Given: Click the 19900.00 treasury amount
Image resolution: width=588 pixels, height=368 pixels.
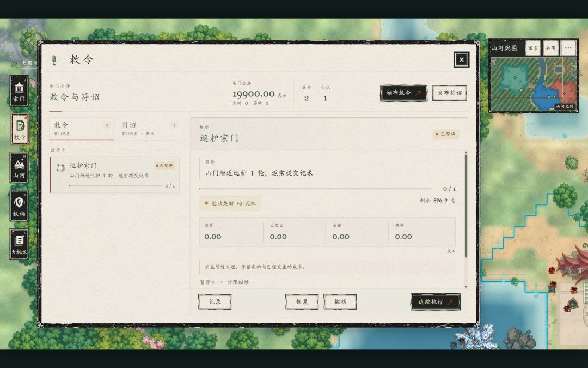Looking at the screenshot, I should (x=254, y=94).
